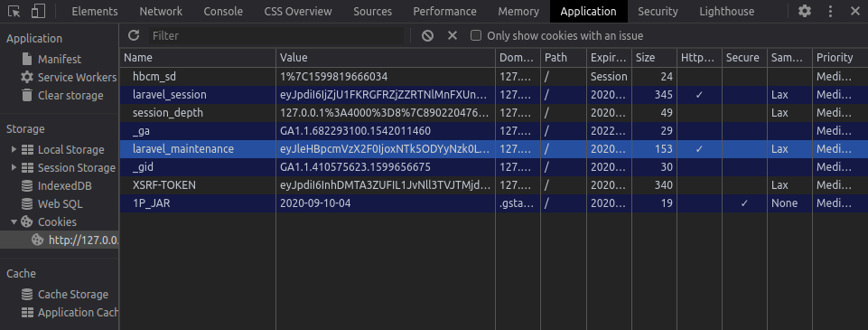Open Manifest in Application sidebar

point(60,59)
